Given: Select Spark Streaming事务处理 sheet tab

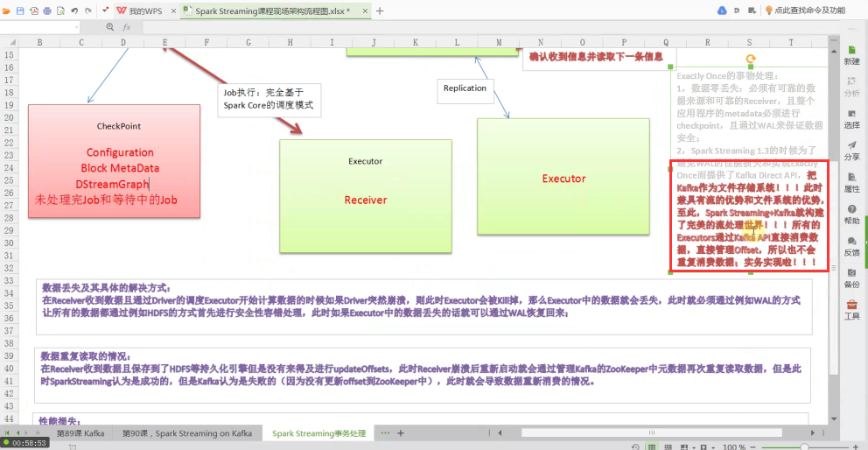Looking at the screenshot, I should [318, 433].
